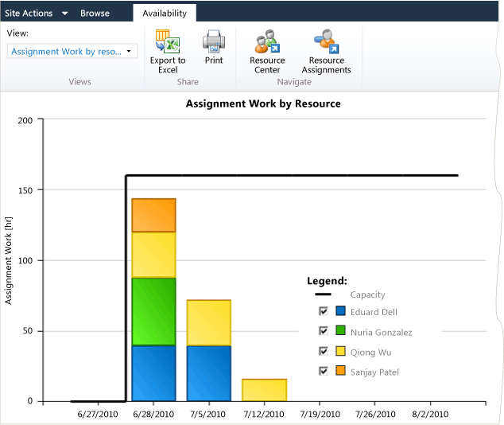Image resolution: width=504 pixels, height=425 pixels.
Task: Expand the View selector dropdown arrow
Action: pos(129,51)
